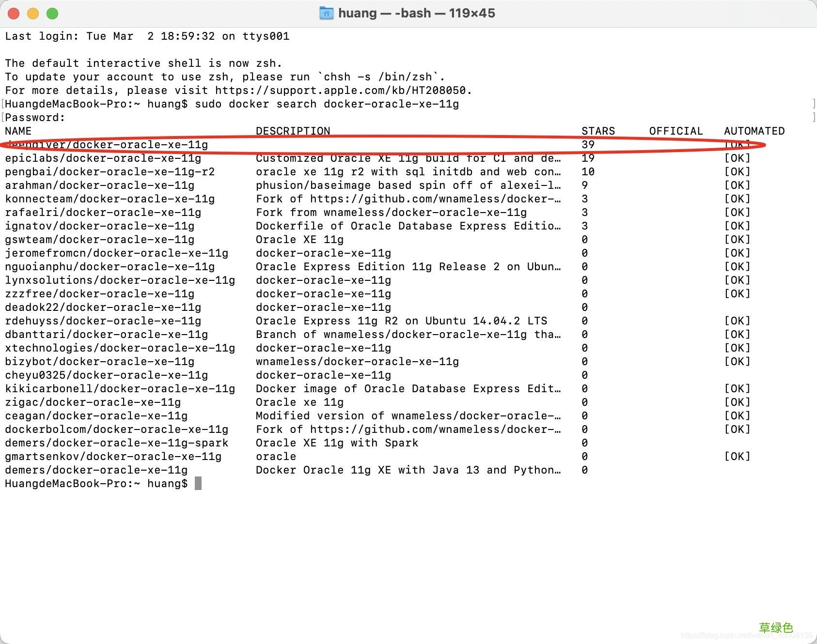Click the pengbai/docker-oracle-xe-11g-r2 entry
817x644 pixels.
coord(110,172)
